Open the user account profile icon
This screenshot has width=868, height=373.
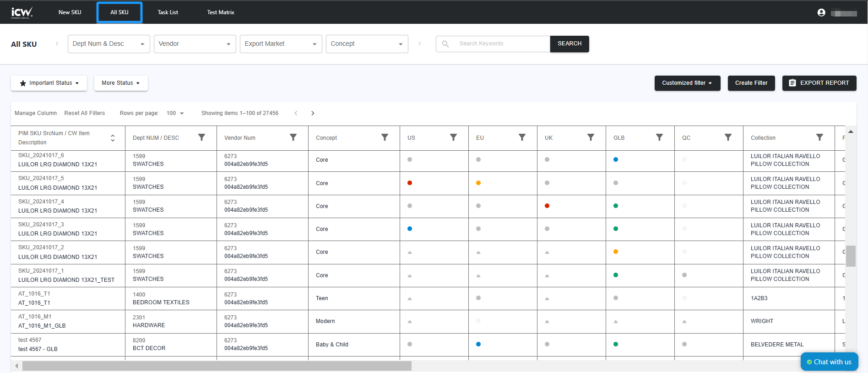click(x=821, y=13)
